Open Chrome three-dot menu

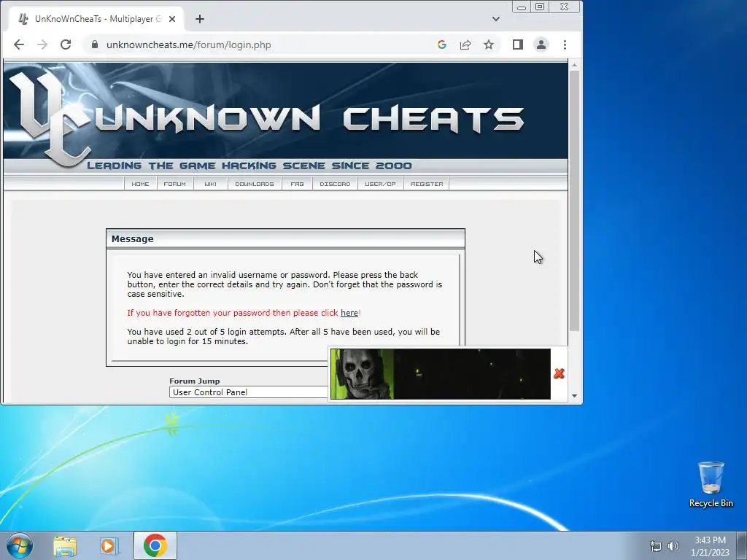pyautogui.click(x=565, y=44)
